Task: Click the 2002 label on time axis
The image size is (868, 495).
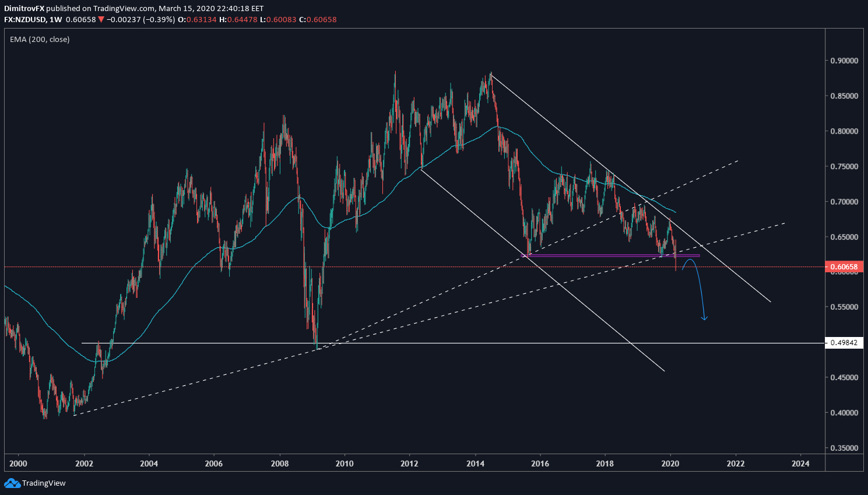Action: (84, 464)
